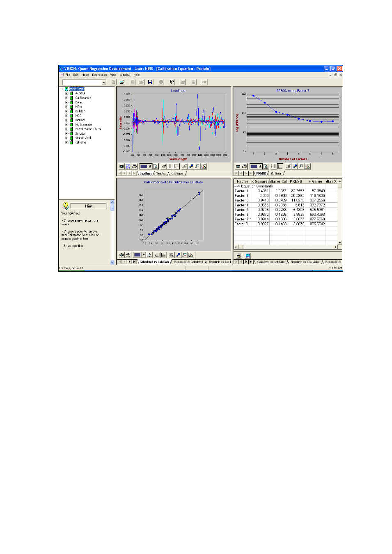Click the printer icon below the factor table
Viewport: 392px width, 554px height.
239,255
